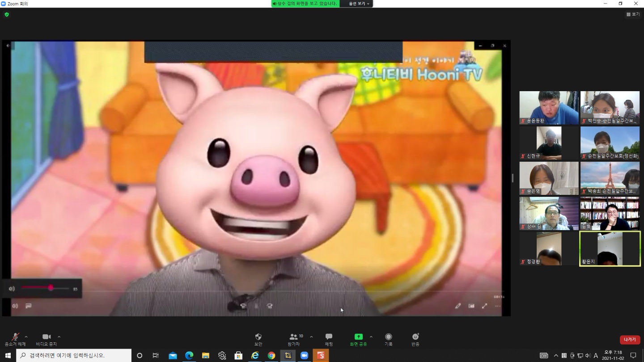Launch Google Chrome from taskbar
This screenshot has height=362, width=644.
click(x=271, y=355)
